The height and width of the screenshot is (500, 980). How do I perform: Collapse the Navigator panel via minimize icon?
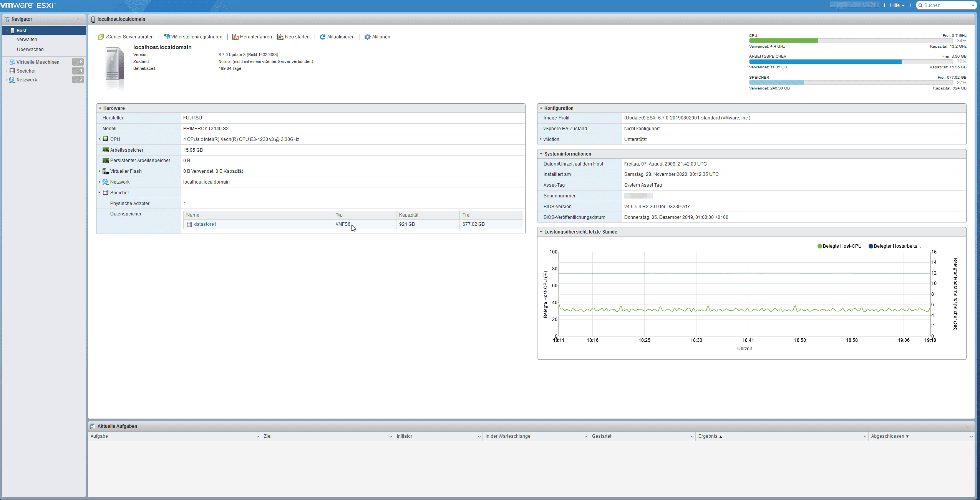80,19
